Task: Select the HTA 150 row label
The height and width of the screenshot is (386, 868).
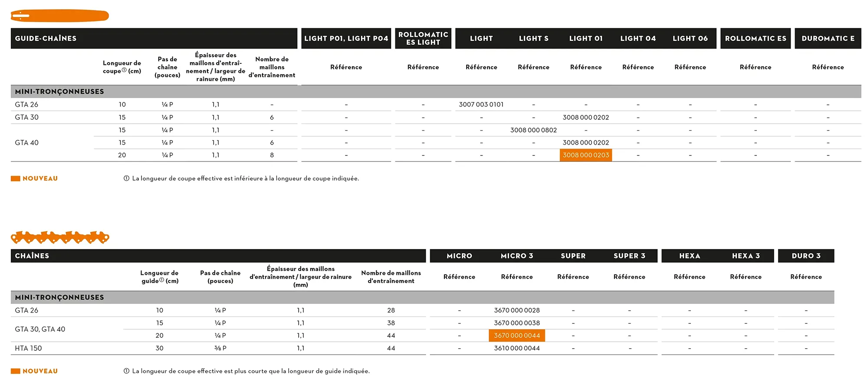Action: (28, 348)
